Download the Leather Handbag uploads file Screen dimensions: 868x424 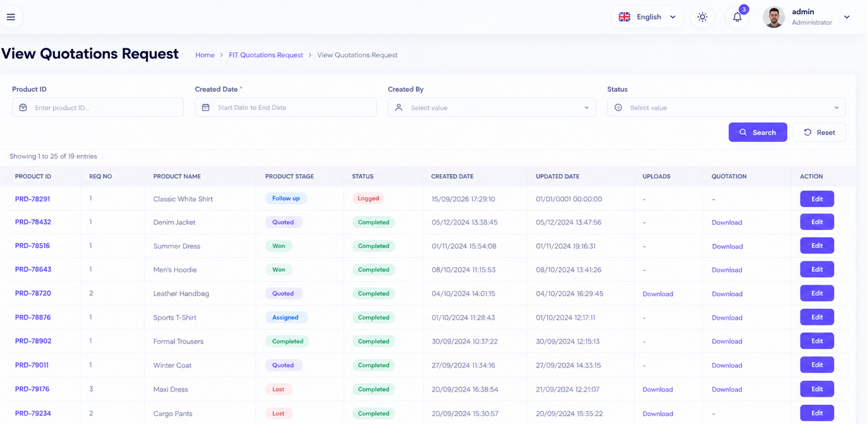657,294
